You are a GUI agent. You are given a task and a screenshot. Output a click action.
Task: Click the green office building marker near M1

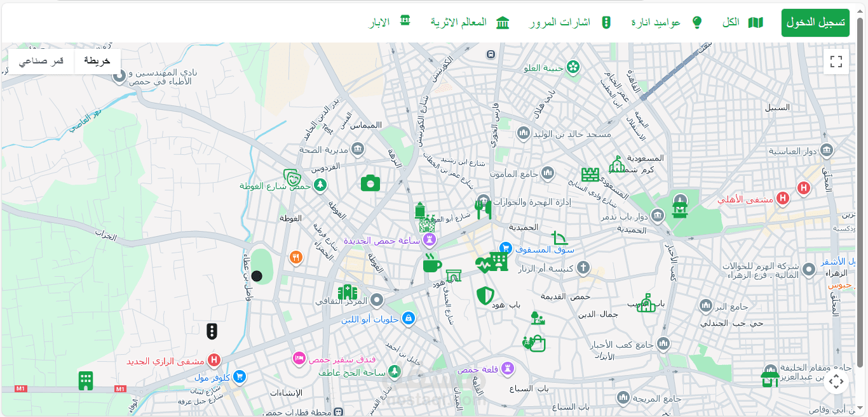pyautogui.click(x=86, y=381)
